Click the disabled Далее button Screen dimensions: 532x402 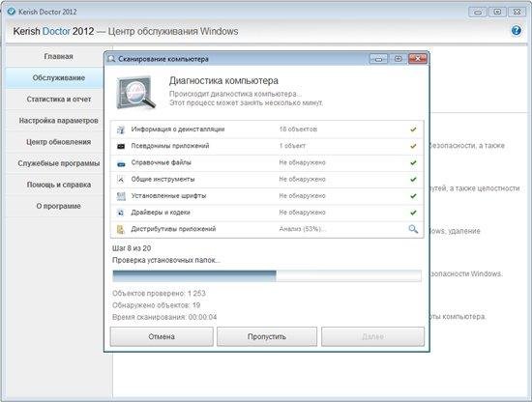point(372,336)
